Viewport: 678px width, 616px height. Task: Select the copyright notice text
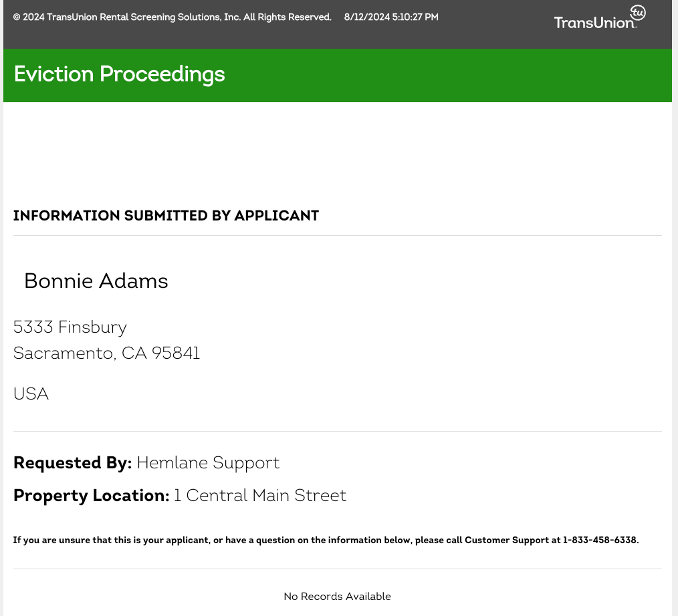pos(172,17)
